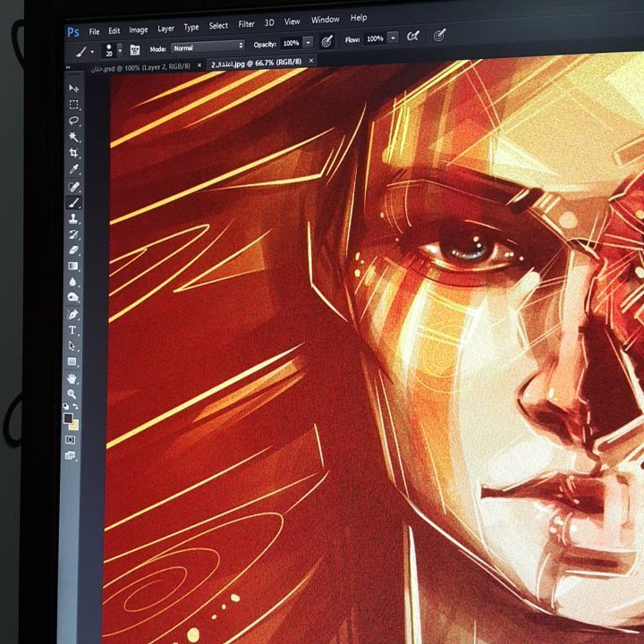
Task: Open the File menu
Action: [94, 31]
